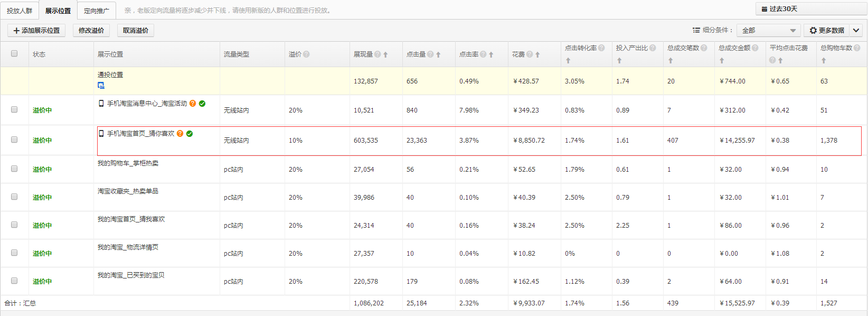Open the 过去30天 date range selector
This screenshot has width=868, height=316.
coord(812,9)
